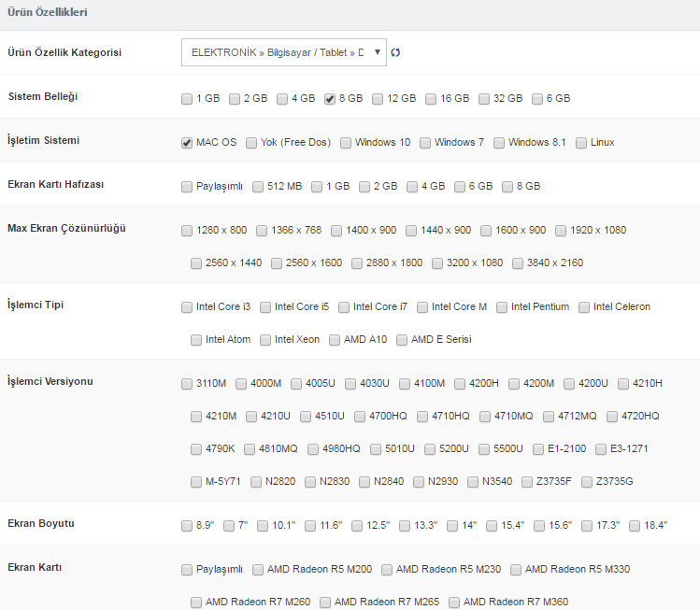Check the Linux operating system option
Image resolution: width=700 pixels, height=610 pixels.
pos(581,143)
